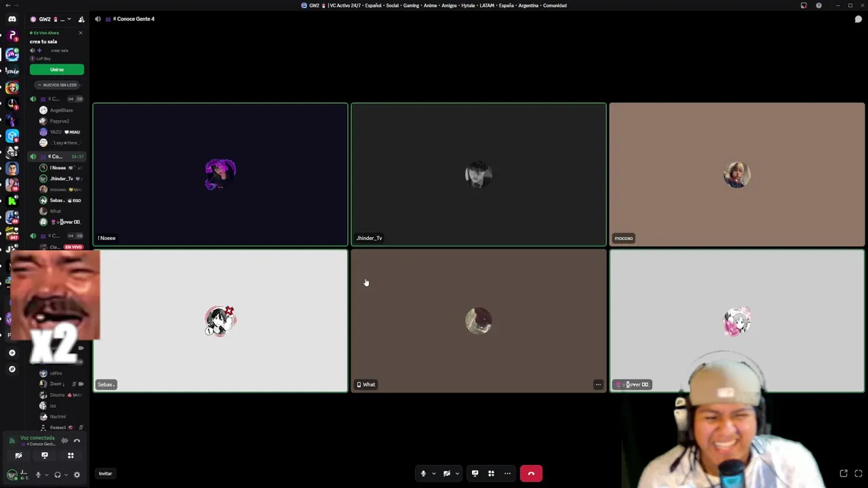Open inbox icon in title bar
Image resolution: width=868 pixels, height=488 pixels.
(804, 5)
